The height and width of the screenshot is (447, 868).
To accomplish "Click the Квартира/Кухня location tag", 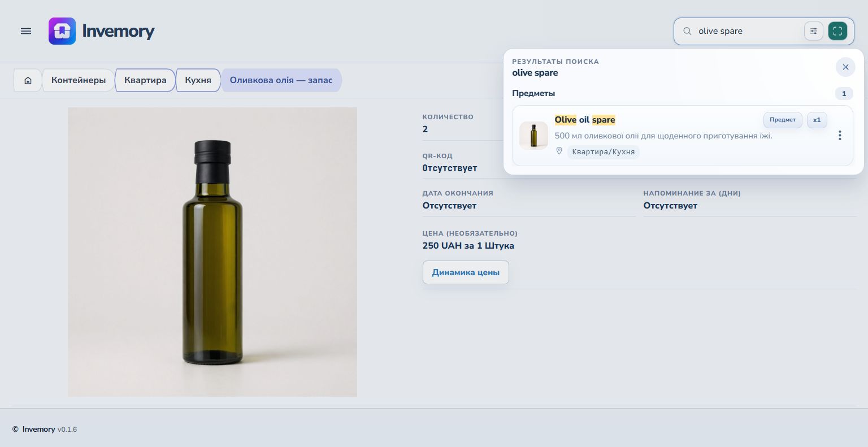I will point(603,151).
